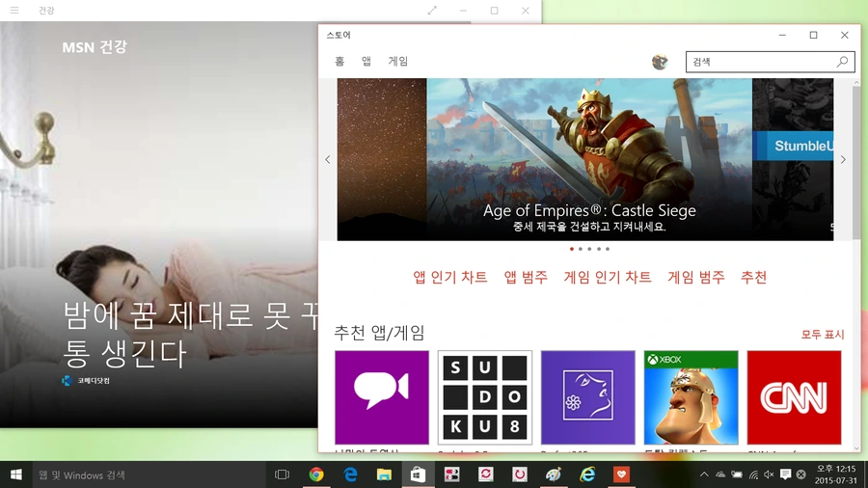
Task: Select the fifth carousel page dot
Action: pyautogui.click(x=608, y=249)
